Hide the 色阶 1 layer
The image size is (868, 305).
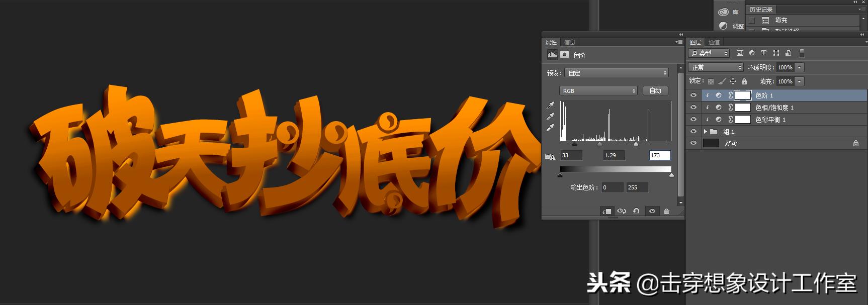point(693,95)
